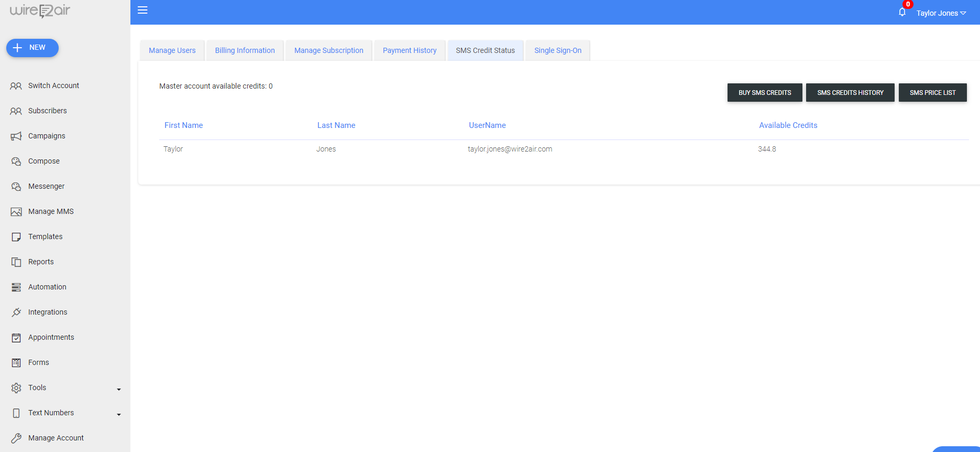Expand the Text Numbers submenu arrow
The image size is (980, 452).
119,414
